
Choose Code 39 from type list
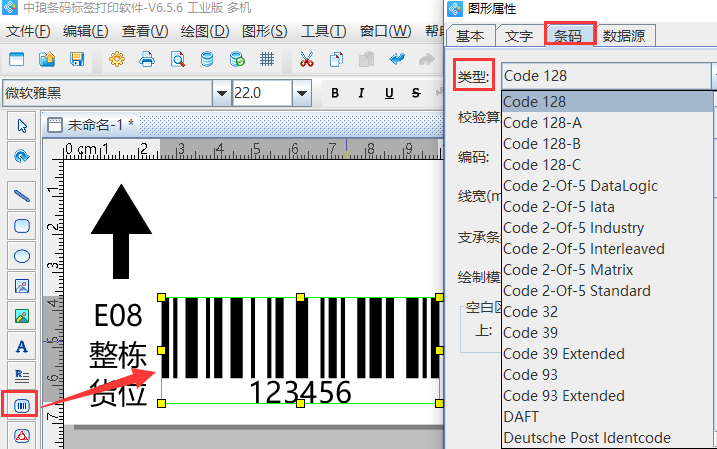(531, 333)
